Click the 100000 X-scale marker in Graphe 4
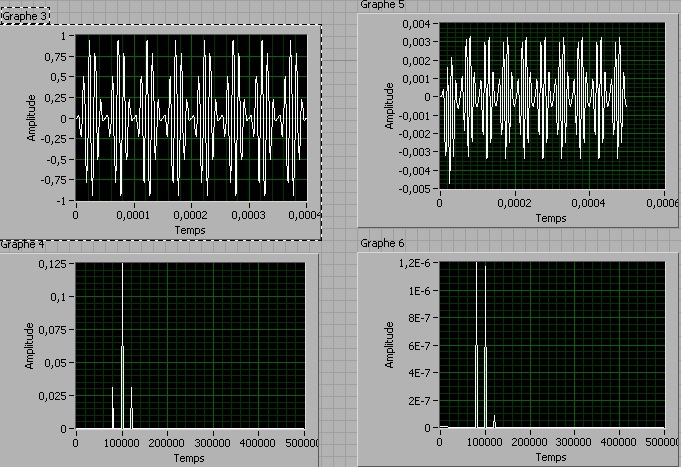The width and height of the screenshot is (681, 467). click(122, 443)
